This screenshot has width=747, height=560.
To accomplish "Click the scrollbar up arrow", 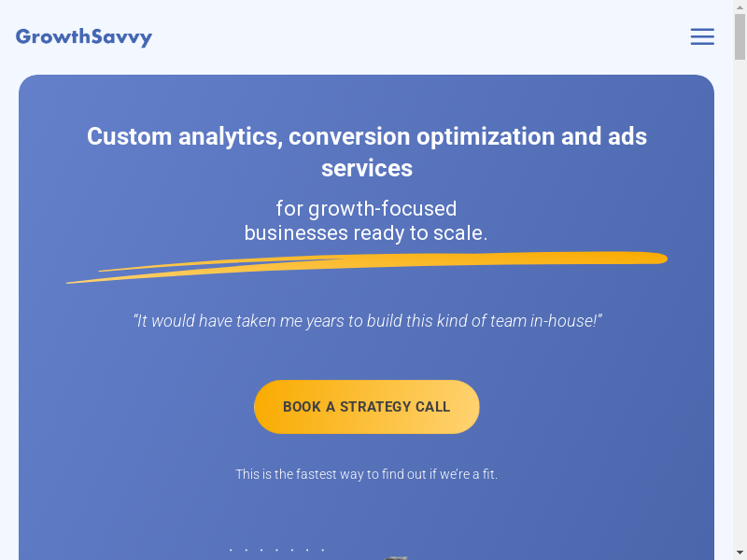I will 740,7.
